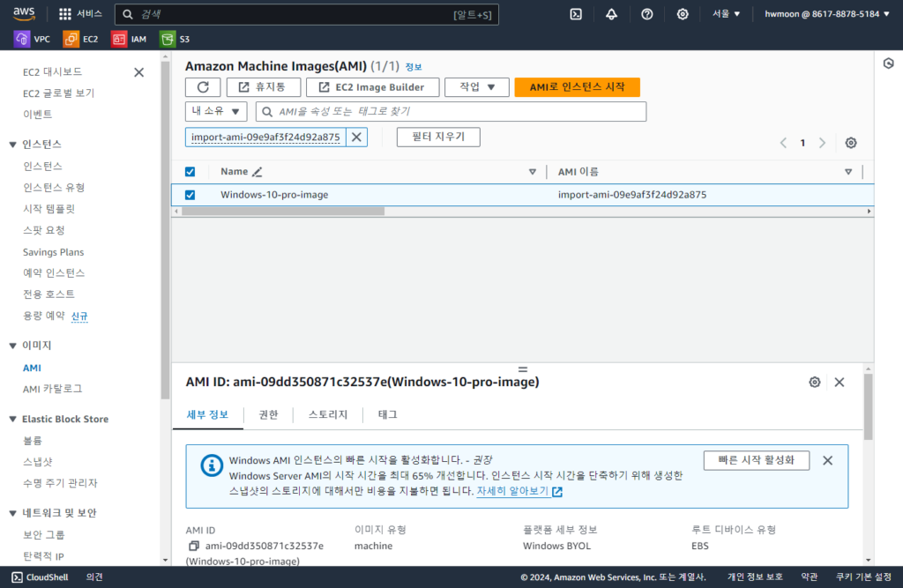Refresh the AMI list
Screen dimensions: 903x588
(203, 87)
